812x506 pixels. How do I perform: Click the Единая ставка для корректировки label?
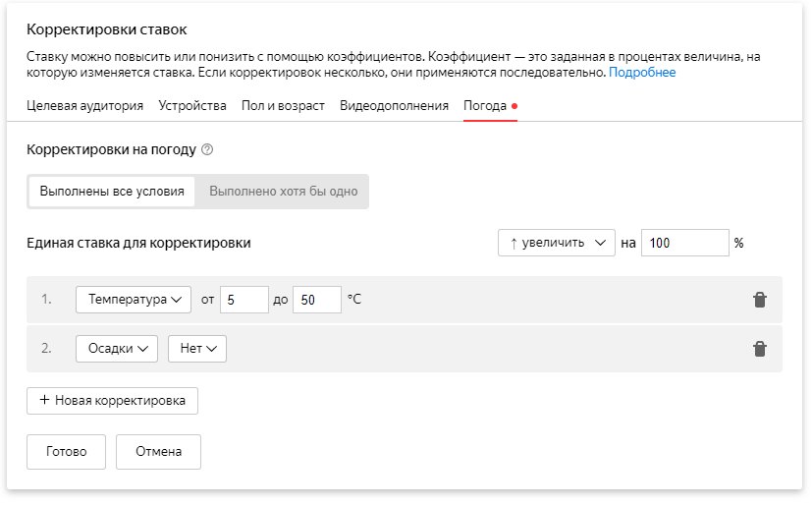click(138, 243)
